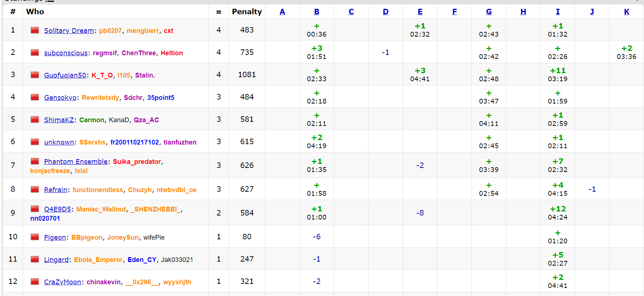Click the flag icon next to Gensokyo
The width and height of the screenshot is (644, 296).
(35, 97)
